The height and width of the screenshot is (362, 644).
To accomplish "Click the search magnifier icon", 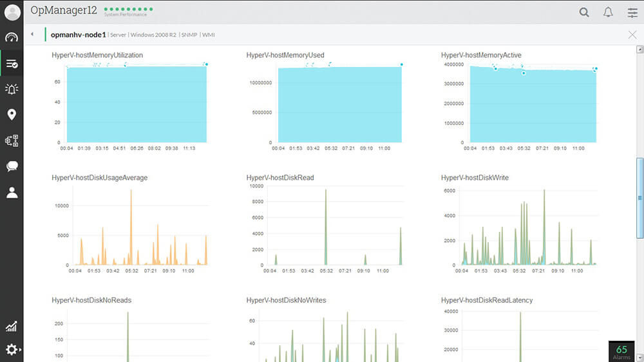I will (x=584, y=12).
